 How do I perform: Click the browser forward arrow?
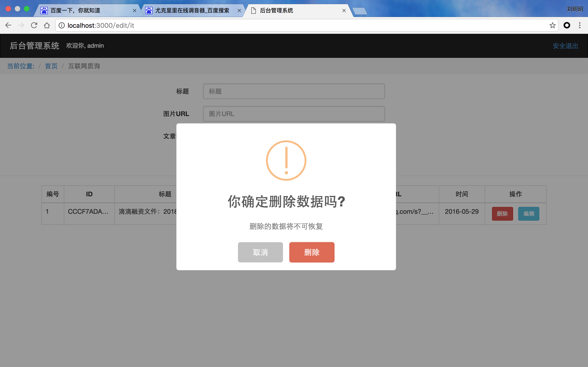click(21, 25)
